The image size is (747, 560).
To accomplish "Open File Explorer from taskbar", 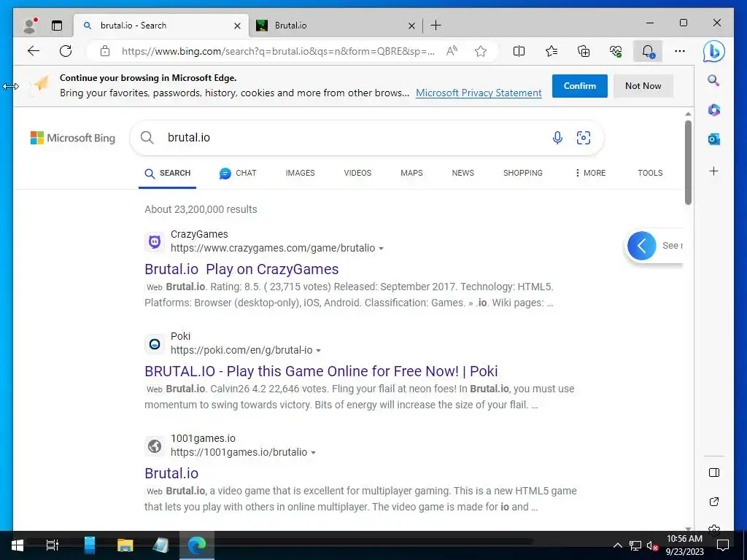I will [125, 545].
